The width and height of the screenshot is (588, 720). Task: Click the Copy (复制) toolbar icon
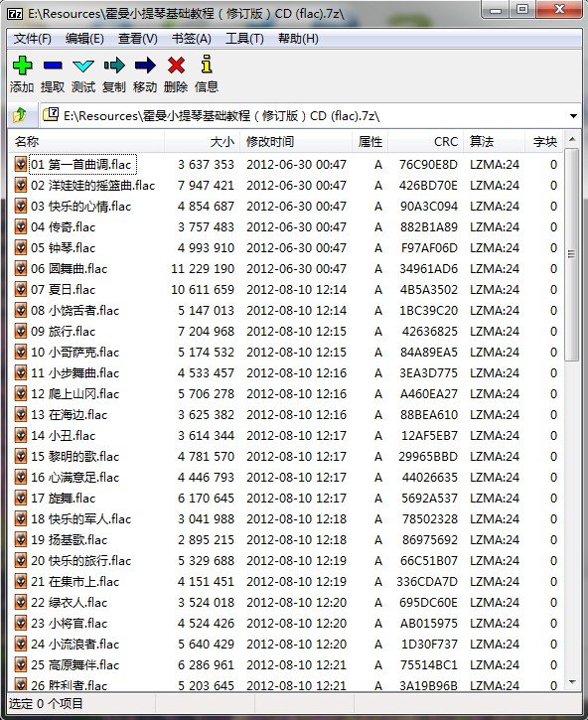pos(114,66)
